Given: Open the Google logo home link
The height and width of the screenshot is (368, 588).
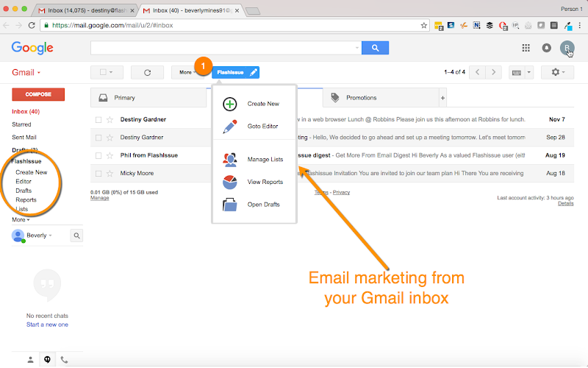Looking at the screenshot, I should [x=32, y=48].
